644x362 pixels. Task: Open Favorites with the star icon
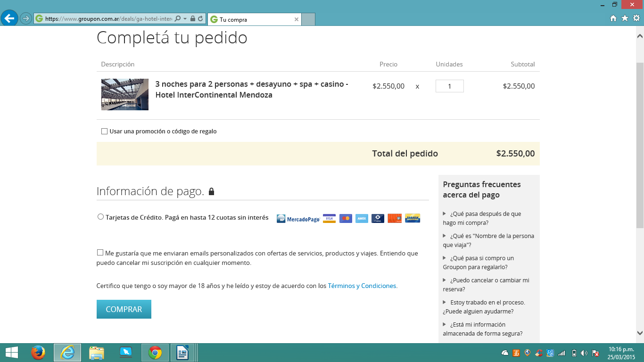pos(625,18)
